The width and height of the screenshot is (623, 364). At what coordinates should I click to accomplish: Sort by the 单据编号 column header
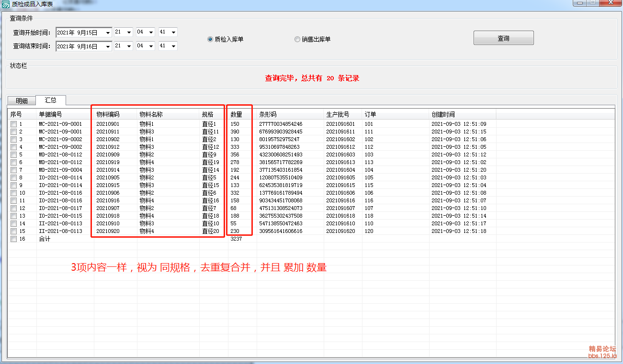(x=65, y=114)
